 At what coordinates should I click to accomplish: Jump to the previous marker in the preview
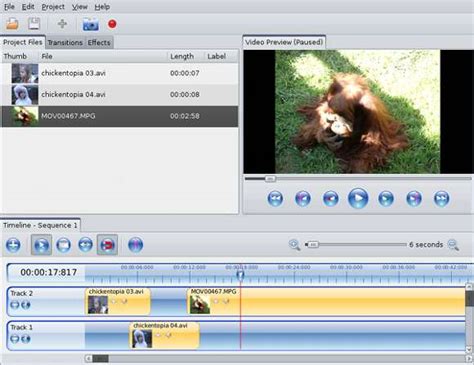pyautogui.click(x=303, y=199)
